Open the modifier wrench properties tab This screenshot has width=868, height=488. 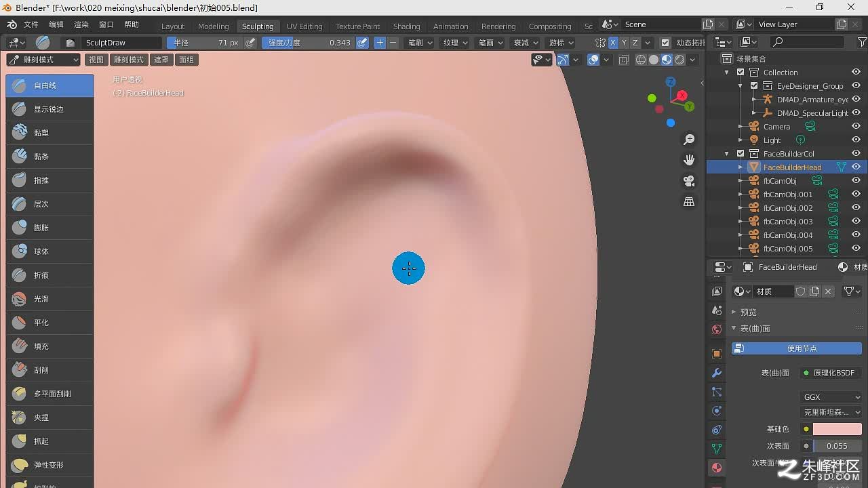click(x=717, y=373)
